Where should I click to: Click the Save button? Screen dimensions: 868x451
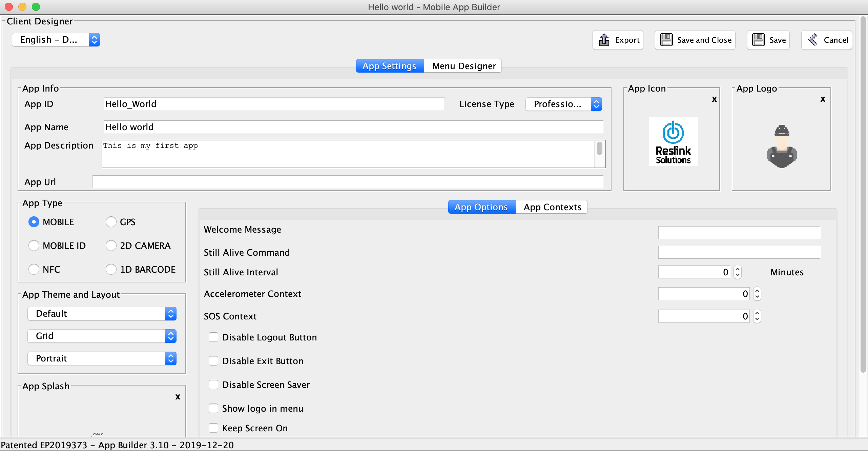coord(768,40)
